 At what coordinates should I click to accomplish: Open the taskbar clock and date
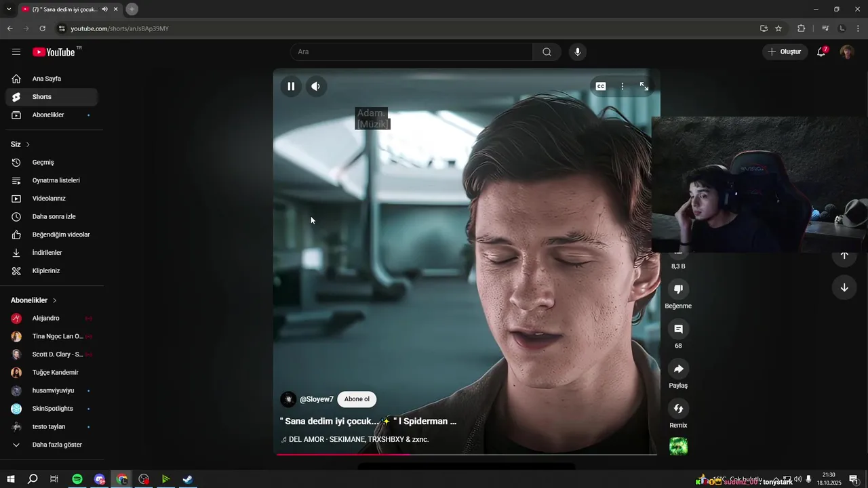(x=829, y=479)
